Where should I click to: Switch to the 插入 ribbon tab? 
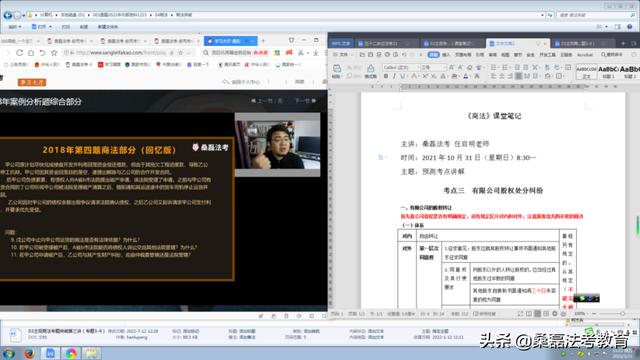446,54
